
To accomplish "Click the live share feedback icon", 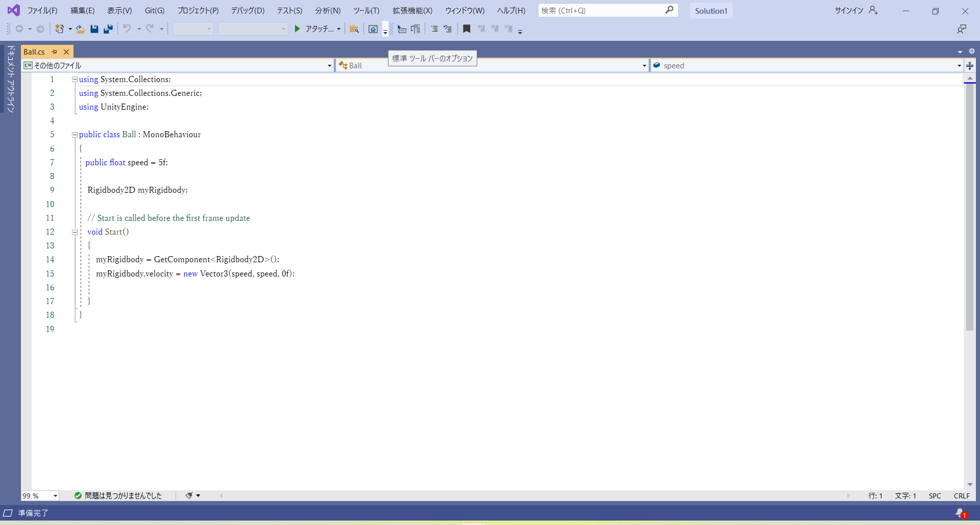I will (962, 29).
